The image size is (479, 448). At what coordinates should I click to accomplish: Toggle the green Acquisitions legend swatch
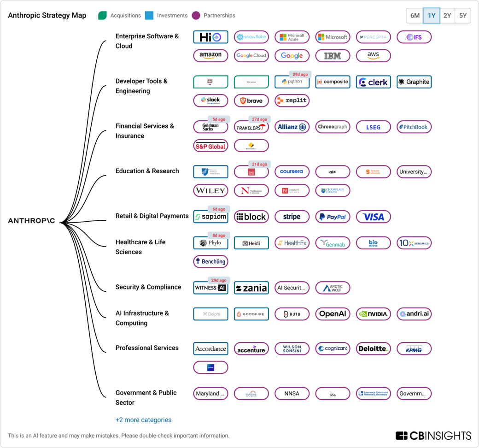pos(103,16)
